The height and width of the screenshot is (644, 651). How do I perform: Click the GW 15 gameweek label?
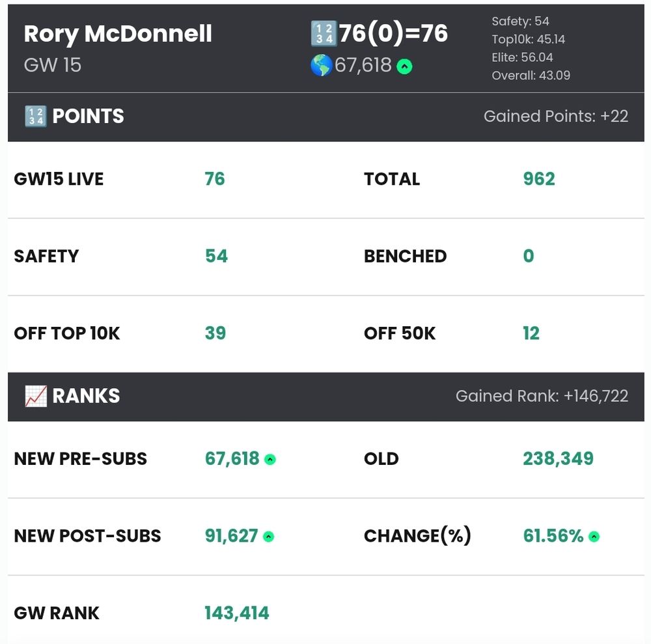coord(53,65)
